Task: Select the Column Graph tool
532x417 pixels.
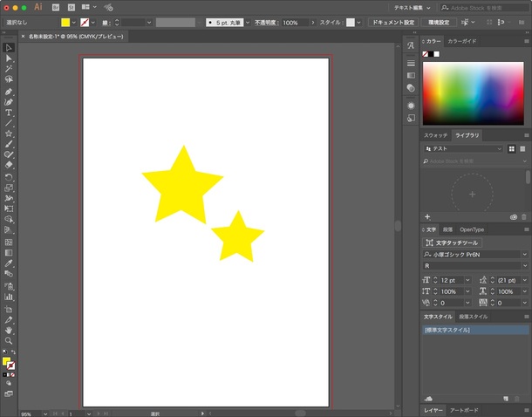Action: point(9,297)
